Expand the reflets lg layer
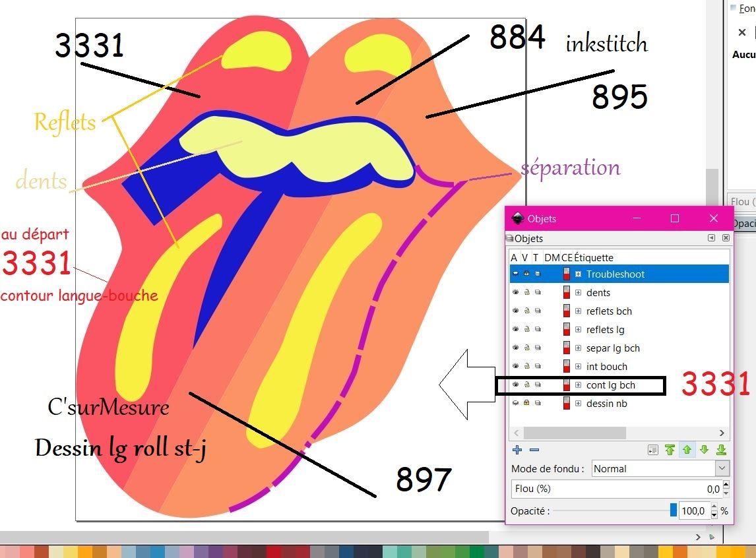Viewport: 756px width, 558px height. pyautogui.click(x=578, y=329)
